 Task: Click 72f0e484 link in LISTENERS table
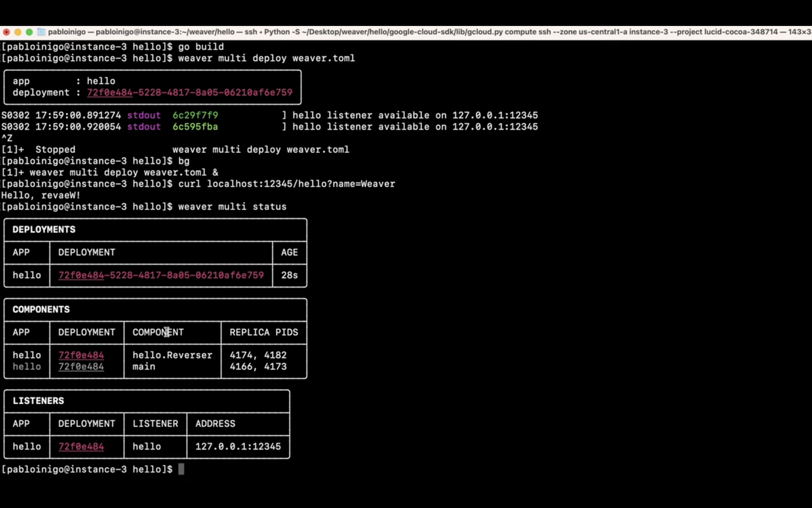(x=81, y=446)
